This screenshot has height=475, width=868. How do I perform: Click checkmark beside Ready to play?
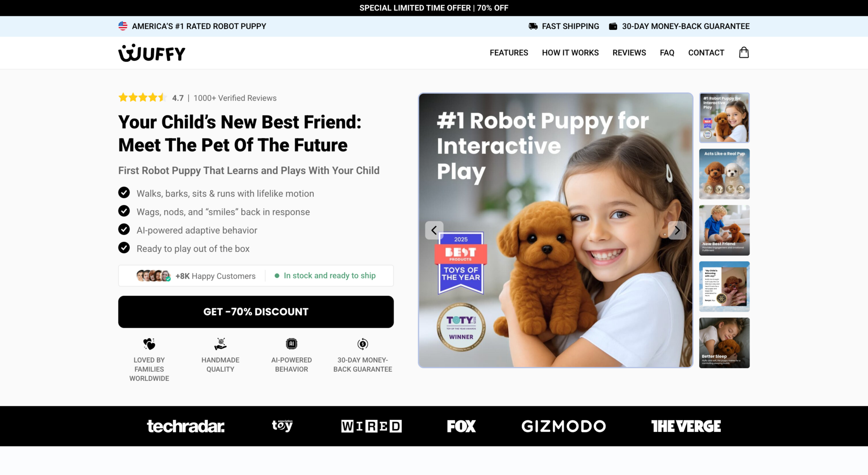point(124,247)
